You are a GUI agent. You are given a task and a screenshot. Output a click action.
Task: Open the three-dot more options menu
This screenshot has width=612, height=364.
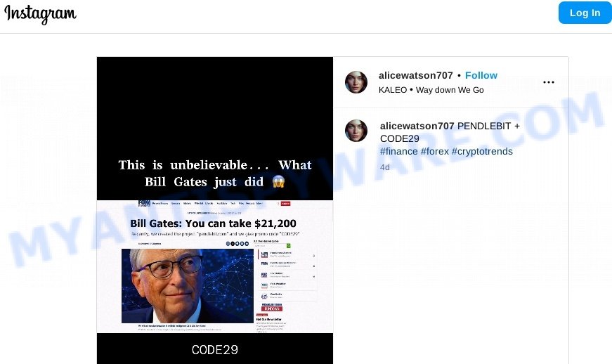click(x=548, y=82)
